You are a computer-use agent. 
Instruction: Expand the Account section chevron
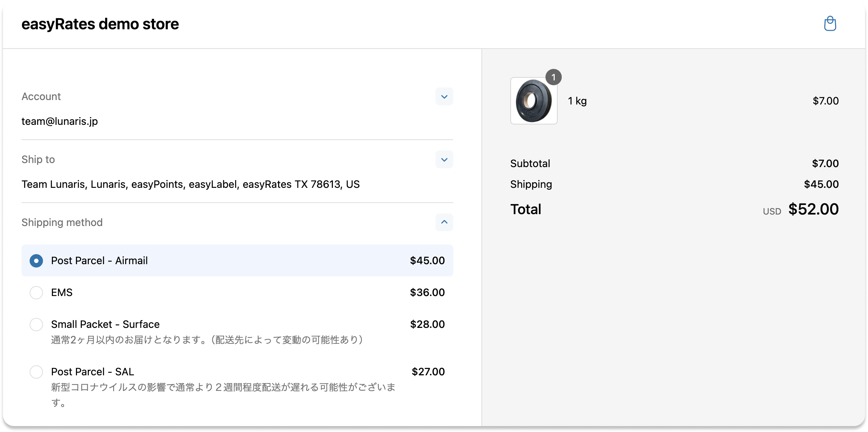click(x=444, y=96)
